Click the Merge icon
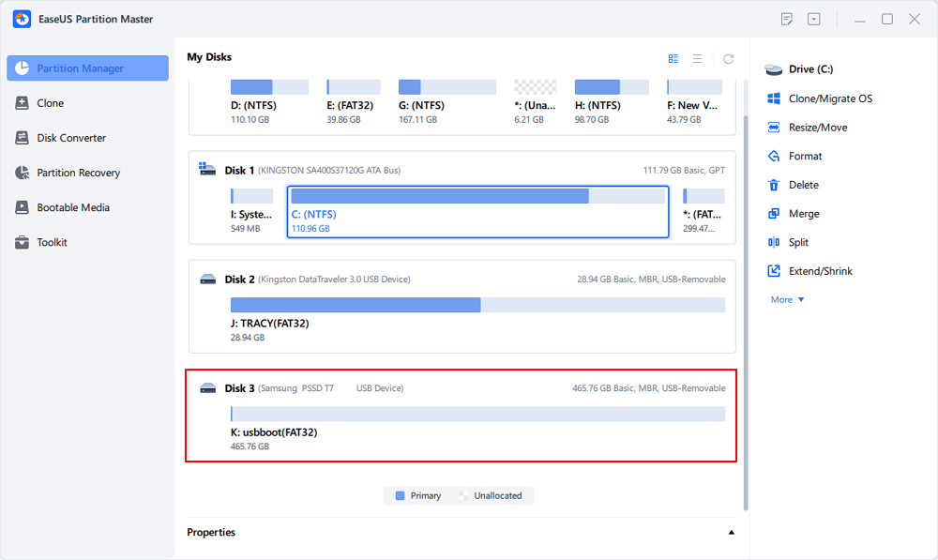The height and width of the screenshot is (560, 938). [774, 214]
